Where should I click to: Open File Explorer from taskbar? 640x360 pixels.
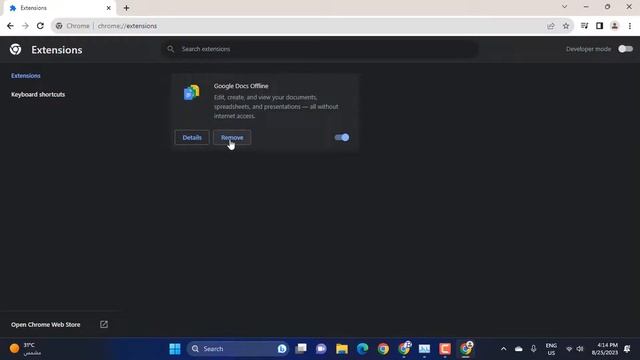342,349
